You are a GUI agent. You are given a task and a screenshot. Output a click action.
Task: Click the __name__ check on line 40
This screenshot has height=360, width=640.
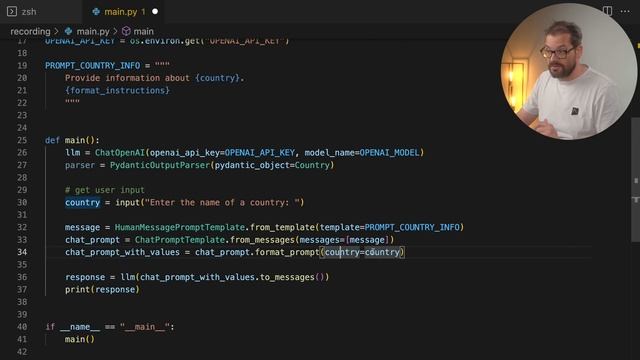(x=110, y=327)
